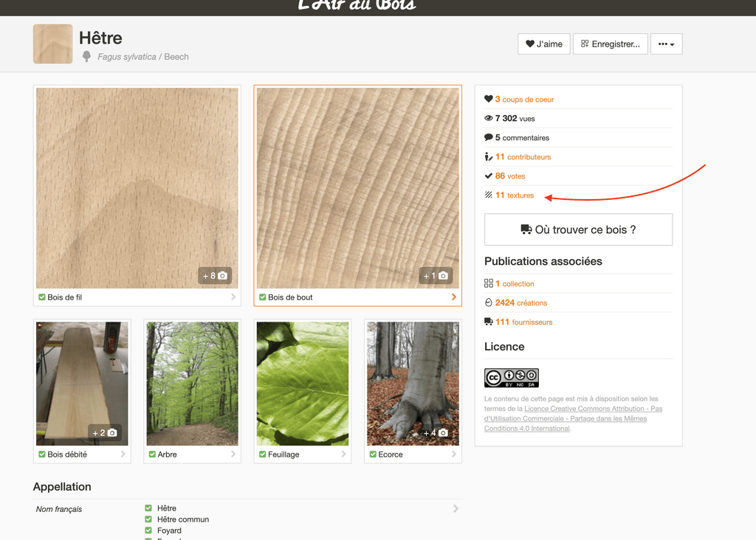Open the 2424 créations link
Image resolution: width=756 pixels, height=540 pixels.
pyautogui.click(x=521, y=303)
